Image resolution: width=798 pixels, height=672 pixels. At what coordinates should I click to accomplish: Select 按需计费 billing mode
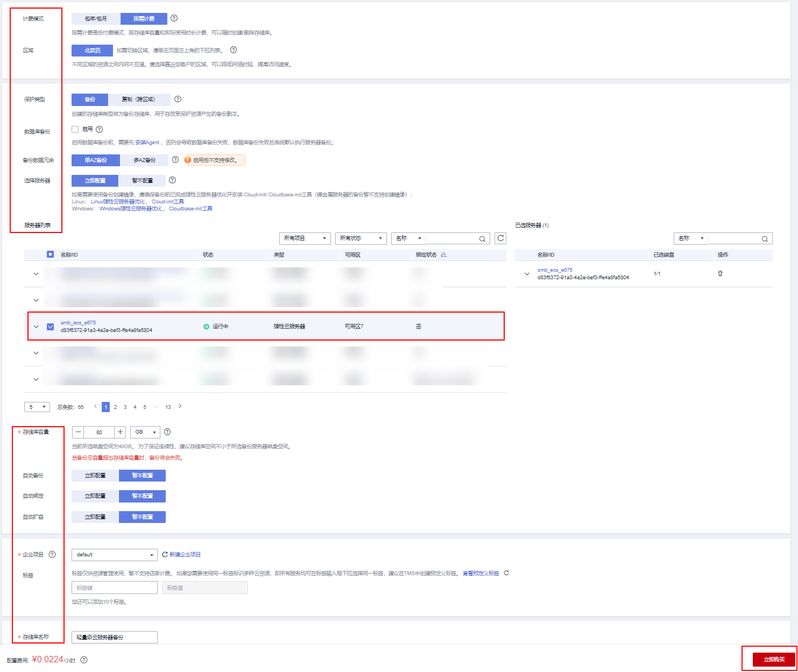coord(144,19)
